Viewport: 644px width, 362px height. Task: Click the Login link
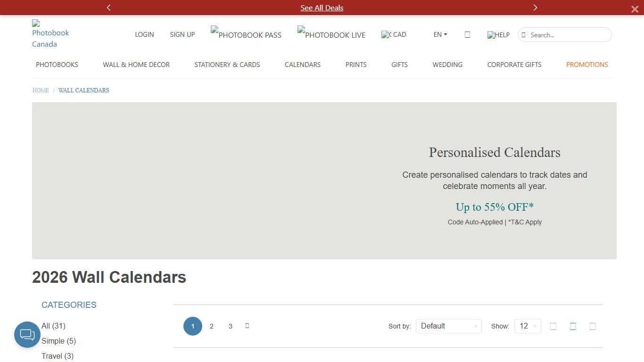click(144, 34)
